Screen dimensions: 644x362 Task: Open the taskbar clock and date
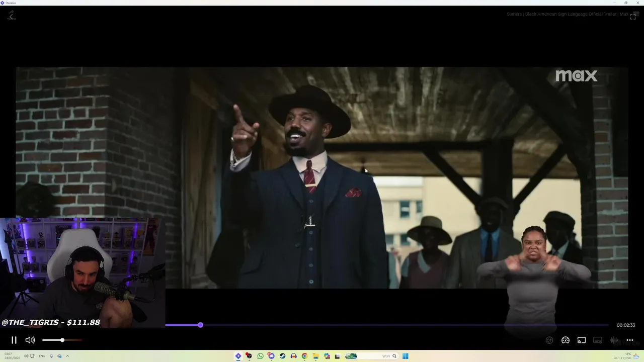(12, 356)
